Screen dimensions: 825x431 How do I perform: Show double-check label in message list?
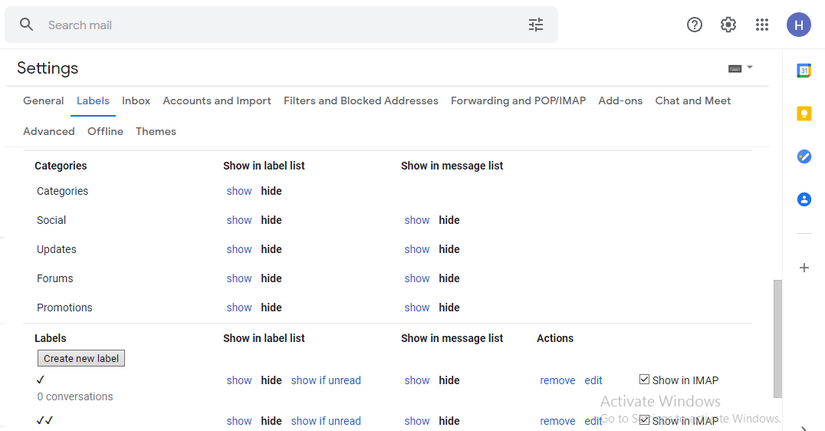tap(417, 421)
